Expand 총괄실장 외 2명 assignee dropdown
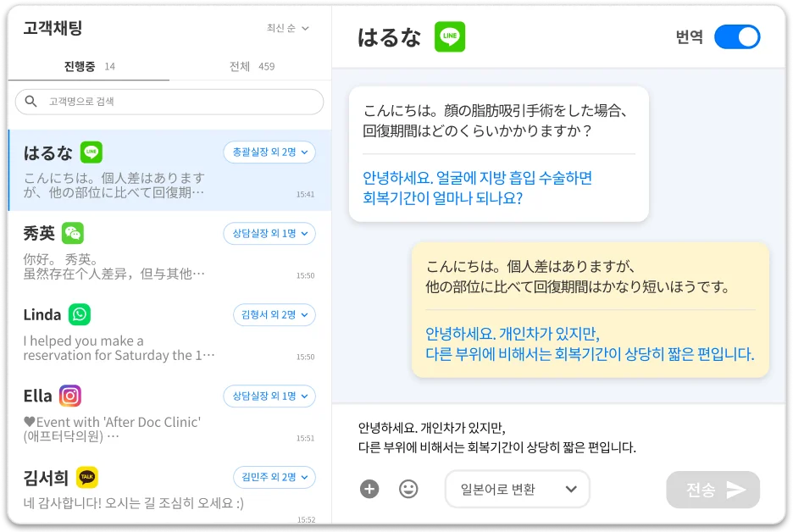Image resolution: width=793 pixels, height=532 pixels. (x=269, y=152)
